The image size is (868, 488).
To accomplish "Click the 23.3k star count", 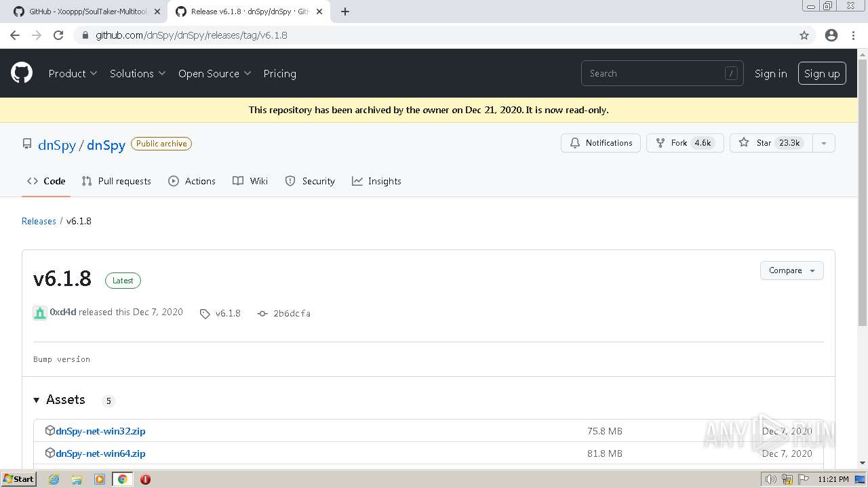I will coord(789,143).
